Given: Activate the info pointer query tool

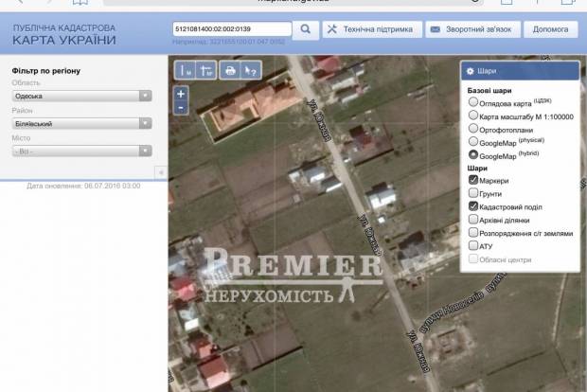Looking at the screenshot, I should tap(250, 71).
